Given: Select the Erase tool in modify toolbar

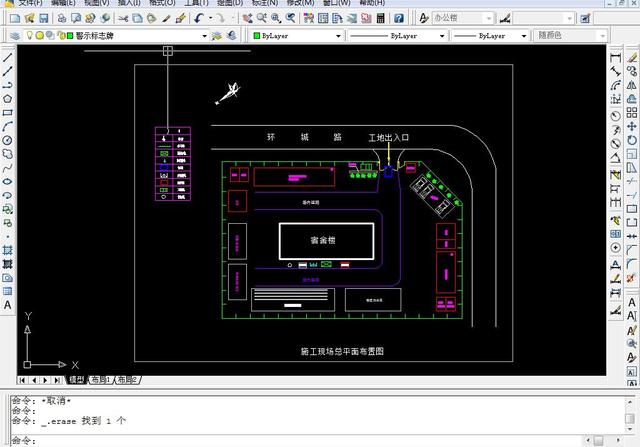Looking at the screenshot, I should click(632, 58).
